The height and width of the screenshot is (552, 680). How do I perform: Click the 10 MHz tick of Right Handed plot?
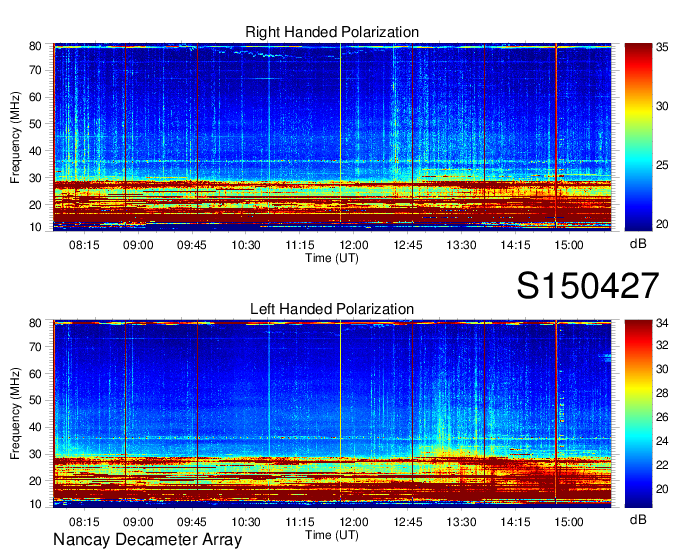pyautogui.click(x=35, y=227)
